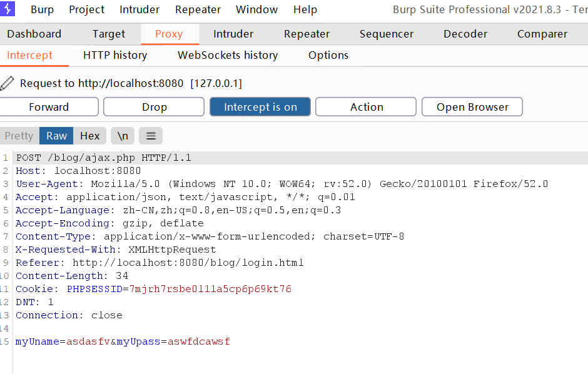Open the Decoder tab
This screenshot has width=588, height=374.
click(465, 34)
